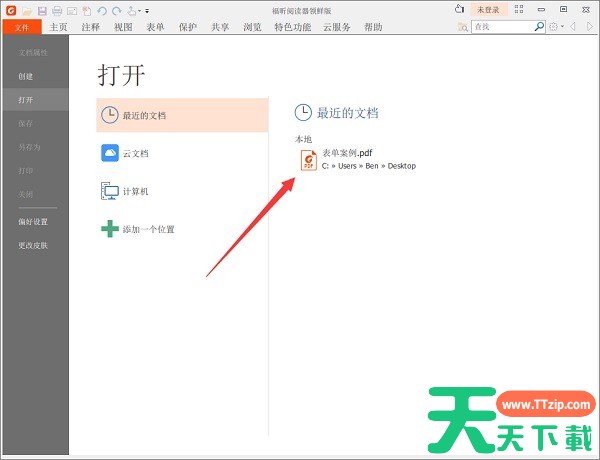
Task: Switch to the 保护 ribbon tab
Action: (187, 27)
